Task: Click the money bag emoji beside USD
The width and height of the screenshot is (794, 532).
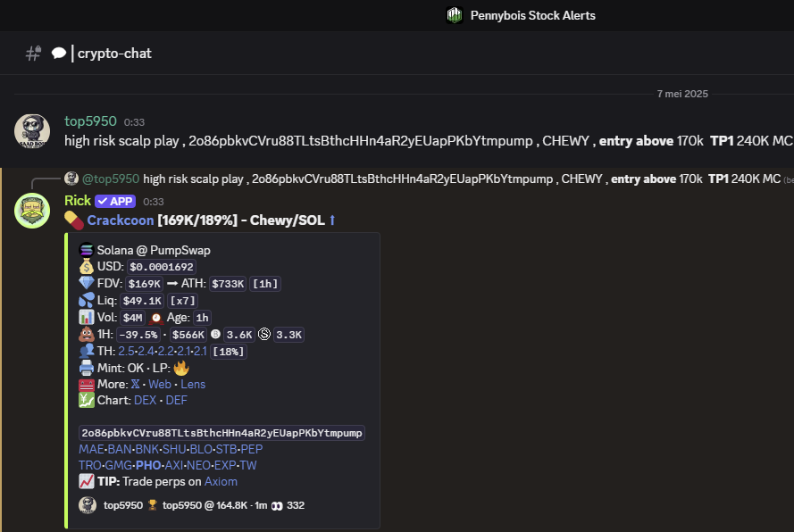Action: [x=87, y=266]
